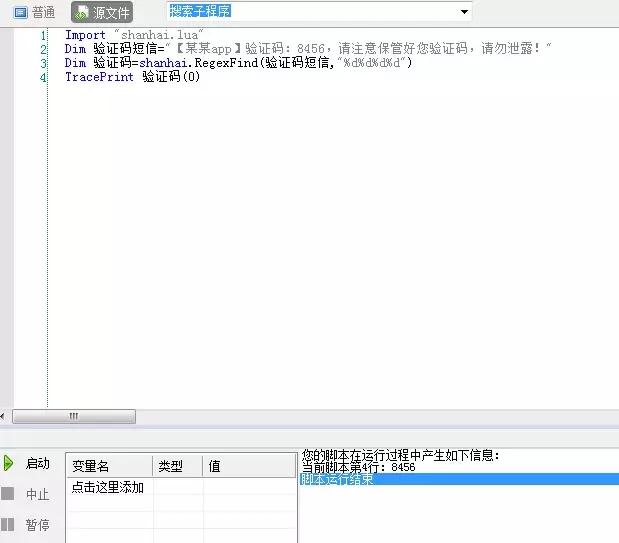The width and height of the screenshot is (619, 543).
Task: Click the Import keyword in code
Action: (85, 35)
